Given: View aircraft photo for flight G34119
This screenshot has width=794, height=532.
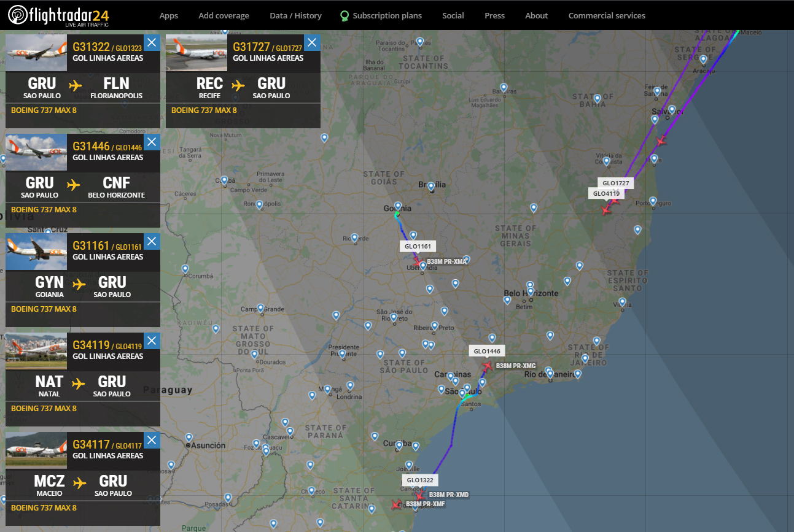Looking at the screenshot, I should pos(36,351).
